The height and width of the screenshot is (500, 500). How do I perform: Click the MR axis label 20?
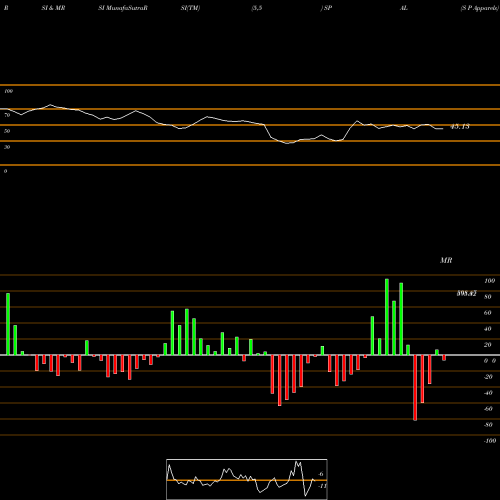pos(488,345)
